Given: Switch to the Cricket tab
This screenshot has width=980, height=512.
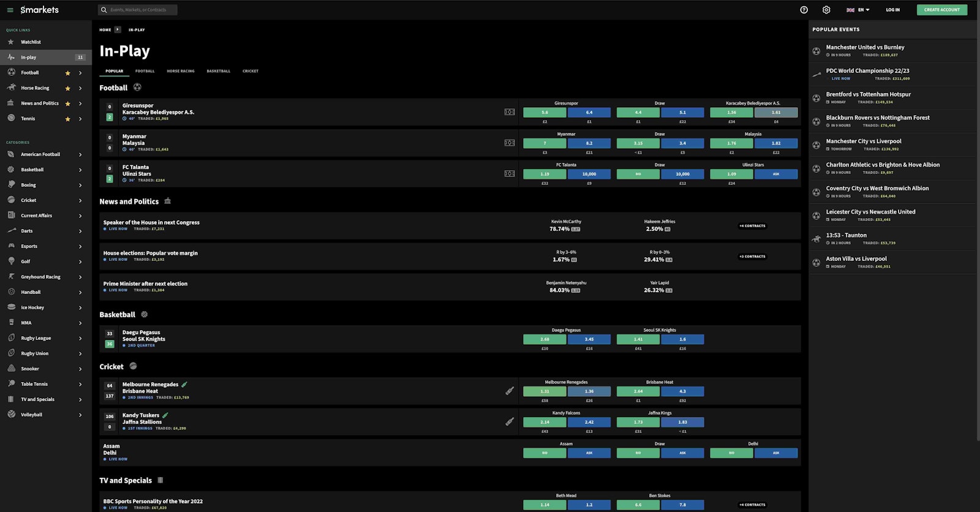Looking at the screenshot, I should pyautogui.click(x=251, y=71).
